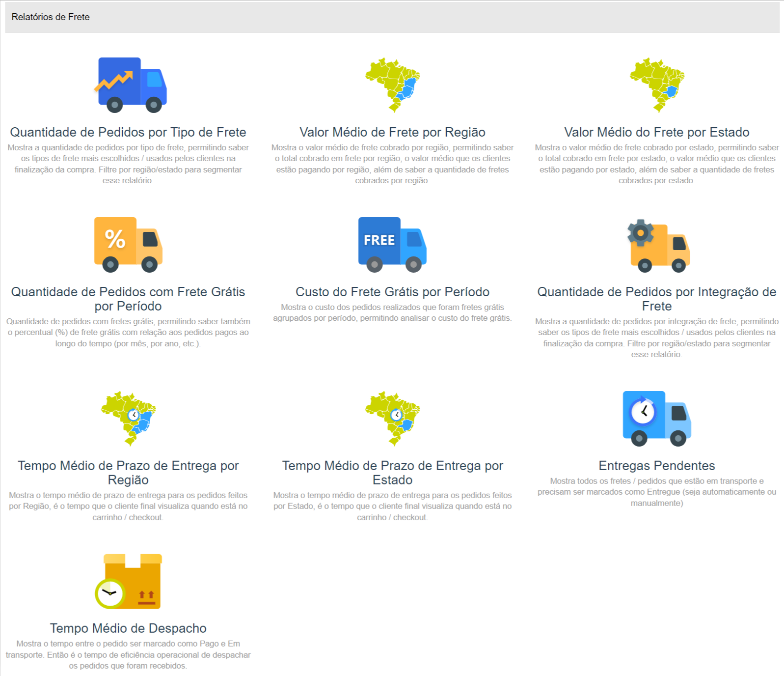View Tempo Médio de Prazo de Entrega por Estado

point(392,473)
